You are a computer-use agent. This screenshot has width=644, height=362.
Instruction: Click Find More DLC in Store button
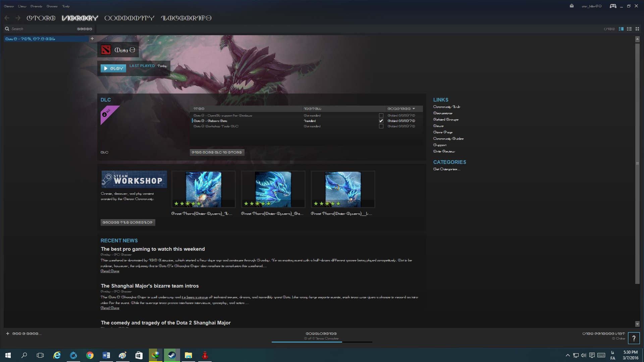point(217,153)
